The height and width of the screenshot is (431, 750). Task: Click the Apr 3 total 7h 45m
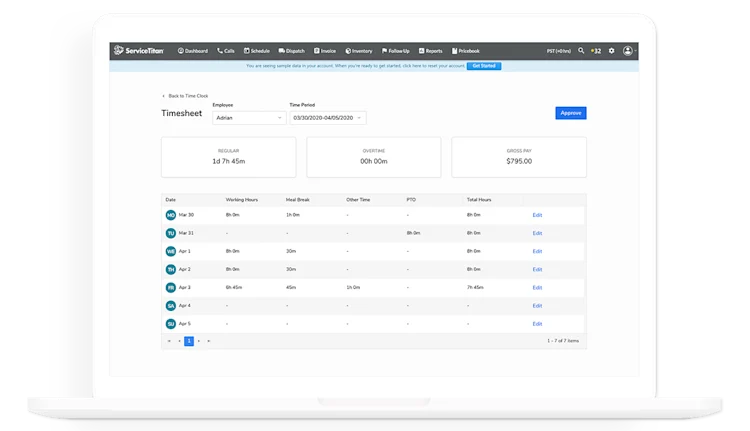[475, 287]
